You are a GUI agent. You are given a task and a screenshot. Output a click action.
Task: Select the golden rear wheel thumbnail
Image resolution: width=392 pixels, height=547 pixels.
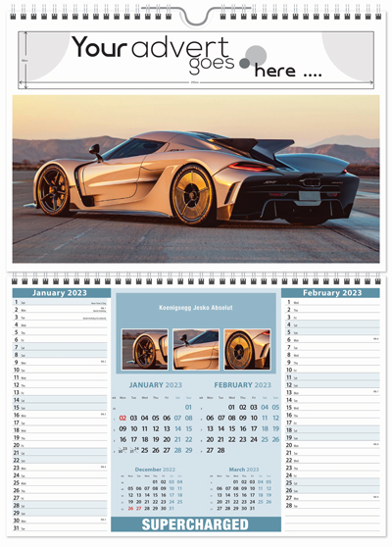247,349
